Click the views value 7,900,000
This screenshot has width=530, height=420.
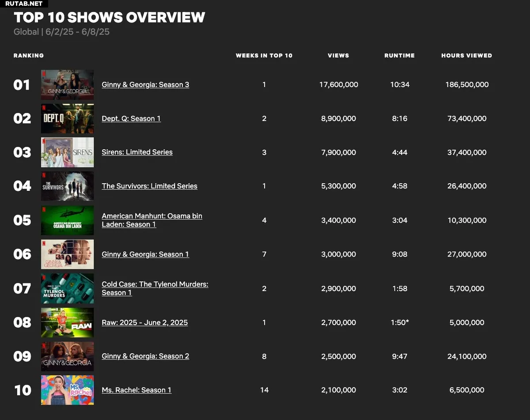(x=339, y=152)
